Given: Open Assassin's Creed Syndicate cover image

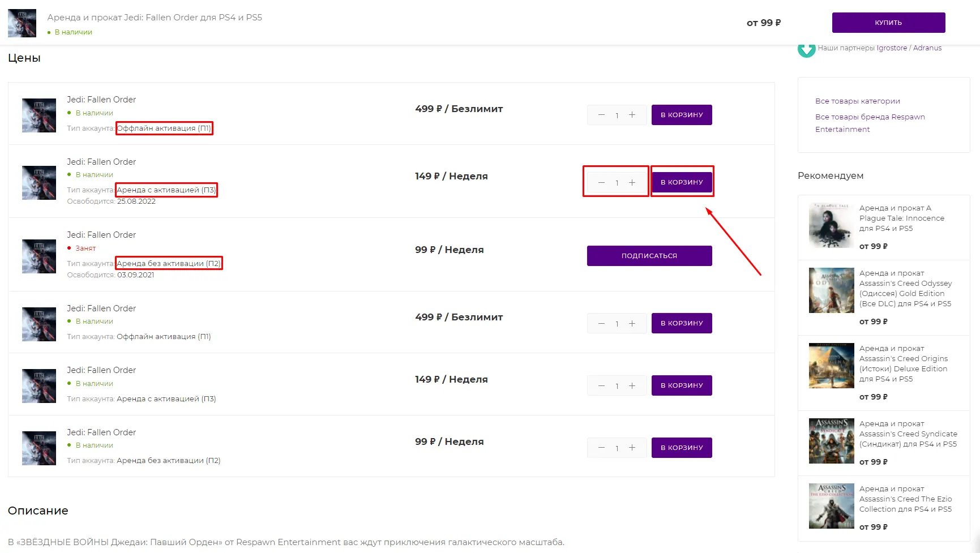Looking at the screenshot, I should (831, 441).
